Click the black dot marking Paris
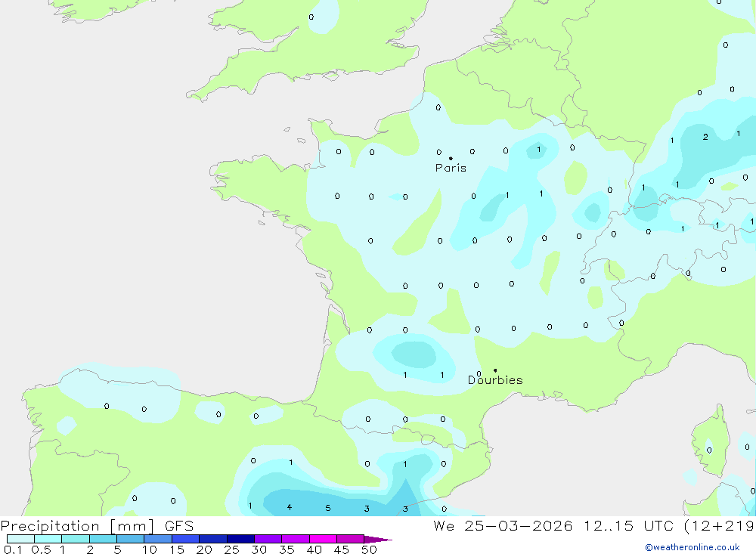 [451, 158]
